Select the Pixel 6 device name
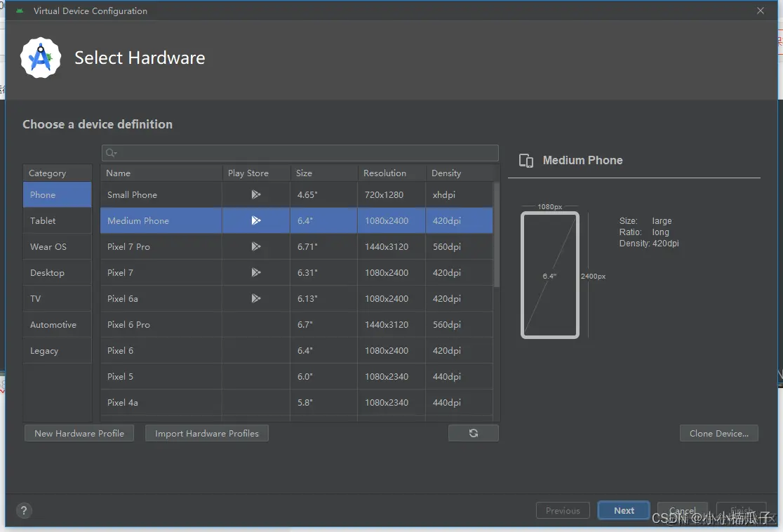The height and width of the screenshot is (532, 783). click(x=120, y=351)
